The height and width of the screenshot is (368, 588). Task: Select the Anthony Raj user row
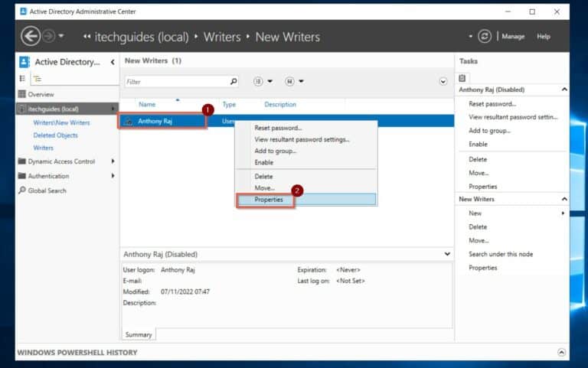(287, 121)
